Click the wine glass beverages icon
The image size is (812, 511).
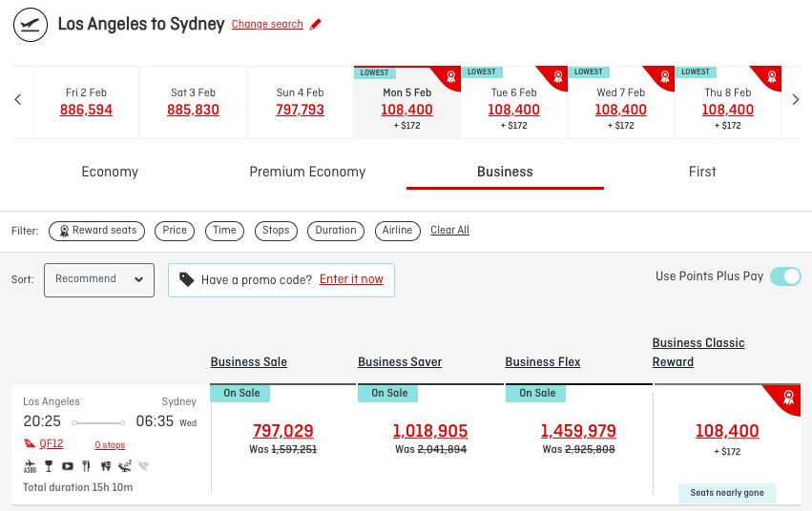(x=49, y=466)
